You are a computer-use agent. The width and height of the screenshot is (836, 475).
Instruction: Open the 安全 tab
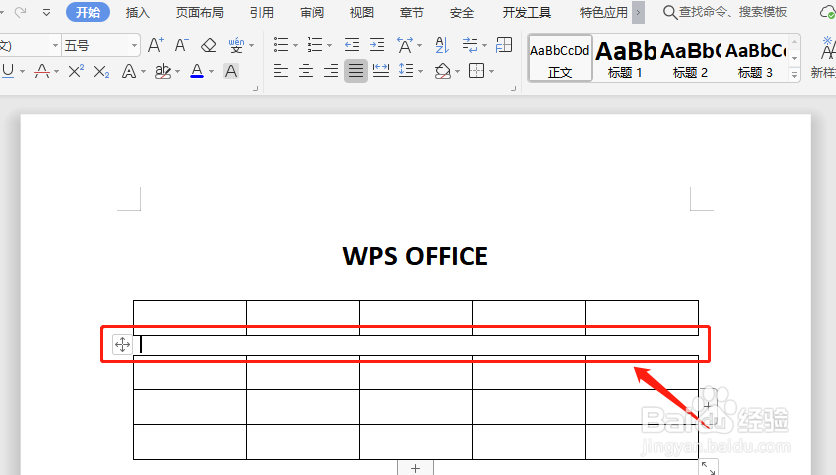[x=462, y=12]
